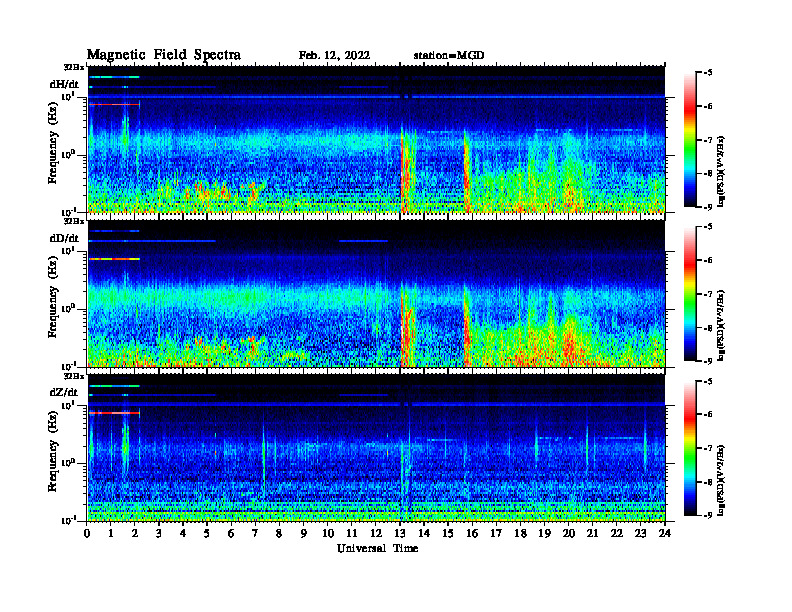Click the "station=MGD" label
The width and height of the screenshot is (792, 612).
click(x=449, y=56)
